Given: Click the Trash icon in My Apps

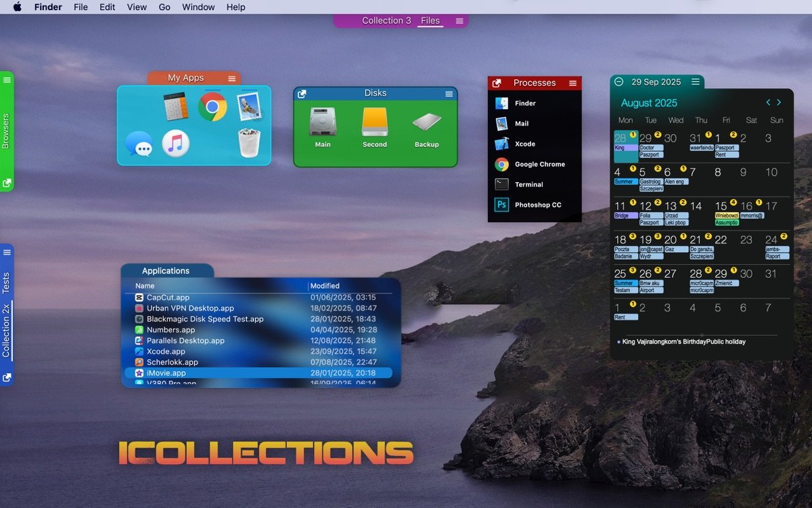Looking at the screenshot, I should point(249,143).
